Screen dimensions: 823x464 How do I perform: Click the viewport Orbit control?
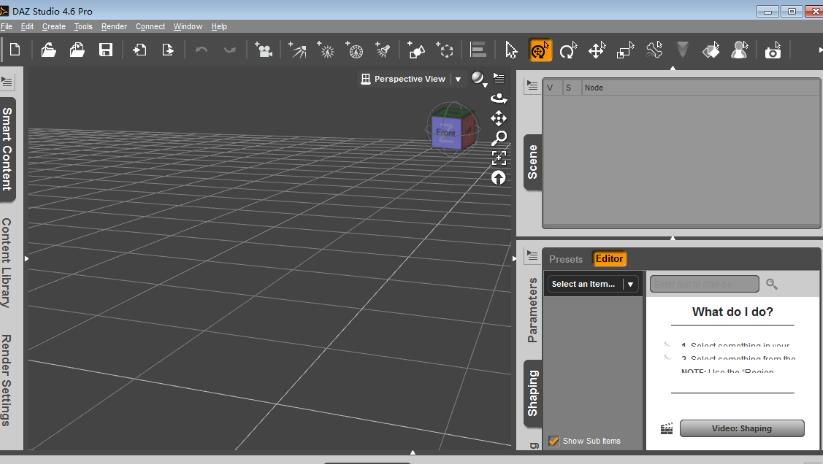[x=499, y=98]
